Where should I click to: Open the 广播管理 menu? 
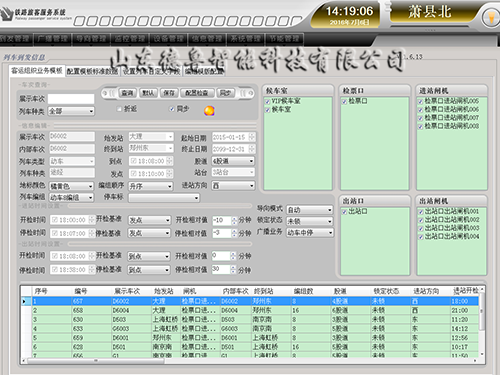[52, 39]
